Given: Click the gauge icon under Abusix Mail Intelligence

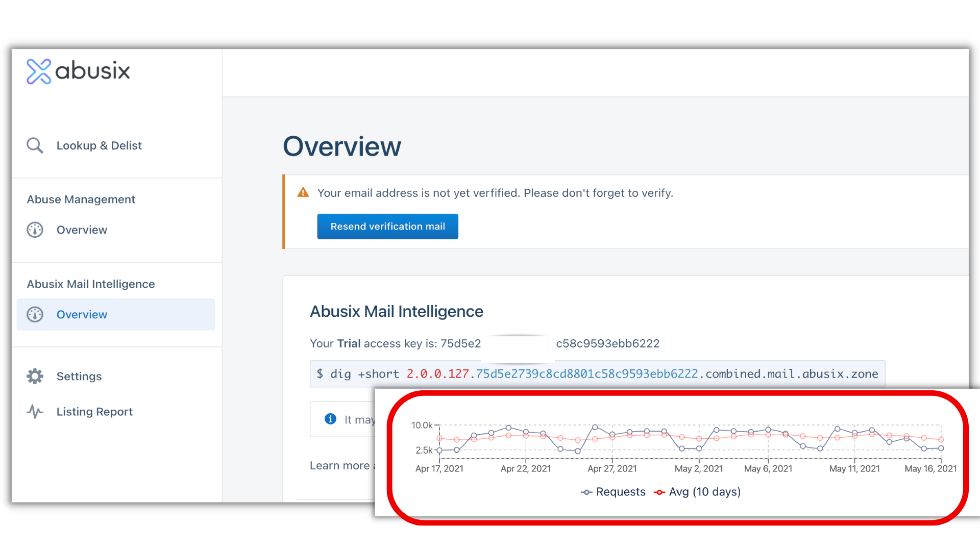Looking at the screenshot, I should (x=34, y=314).
